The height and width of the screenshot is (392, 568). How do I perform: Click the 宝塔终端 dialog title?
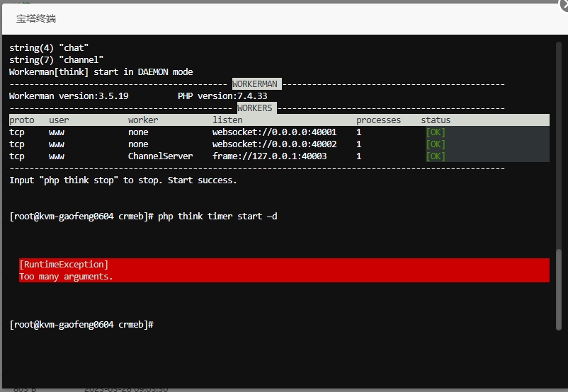[36, 18]
